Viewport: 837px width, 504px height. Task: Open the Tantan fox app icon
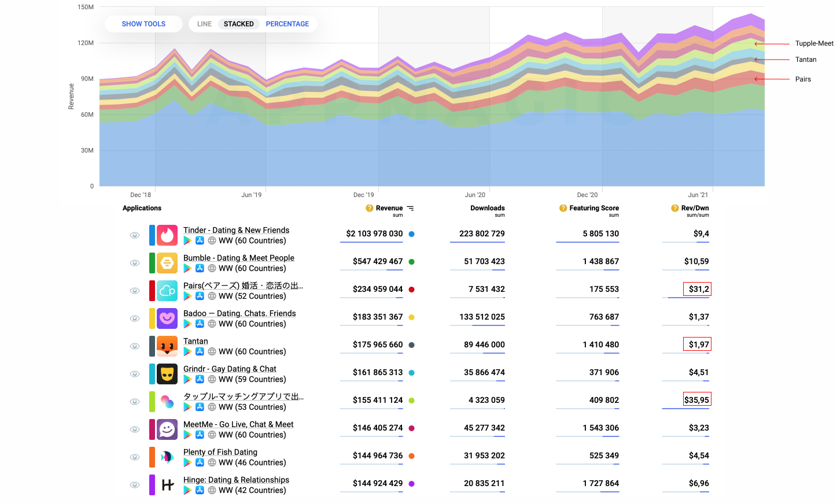[x=167, y=346]
